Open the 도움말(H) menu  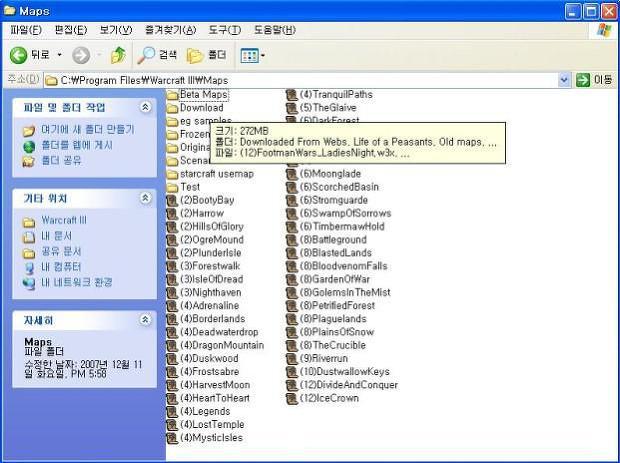coord(274,30)
